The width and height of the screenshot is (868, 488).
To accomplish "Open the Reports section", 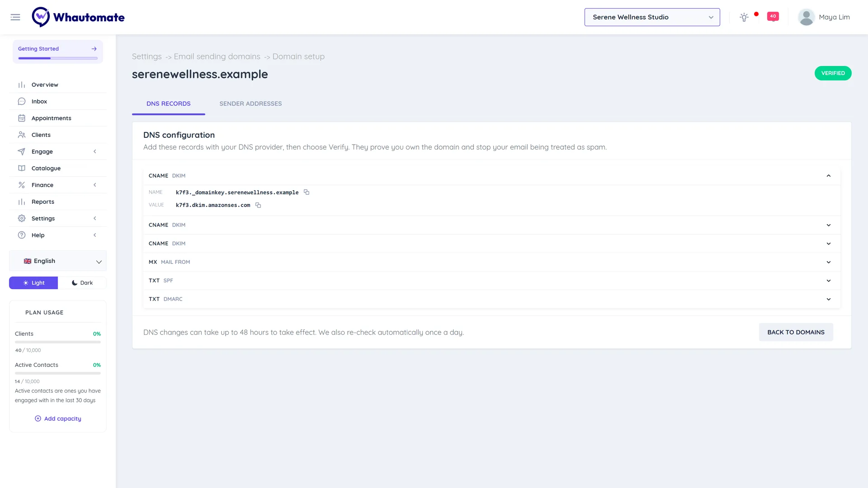I will click(x=58, y=202).
